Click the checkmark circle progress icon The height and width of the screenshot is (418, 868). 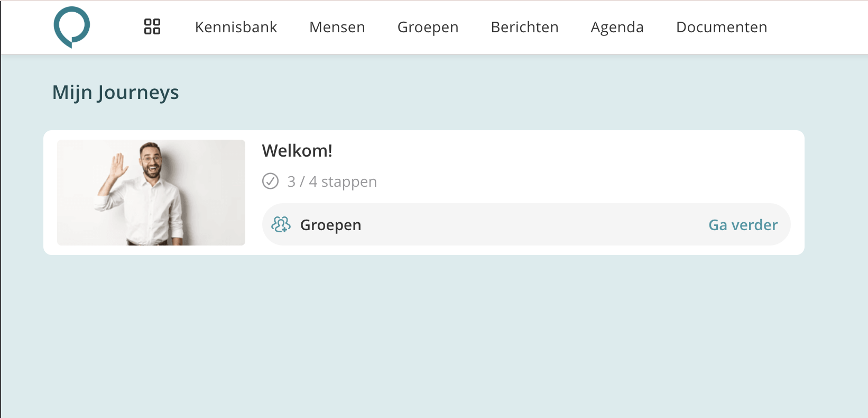point(270,181)
